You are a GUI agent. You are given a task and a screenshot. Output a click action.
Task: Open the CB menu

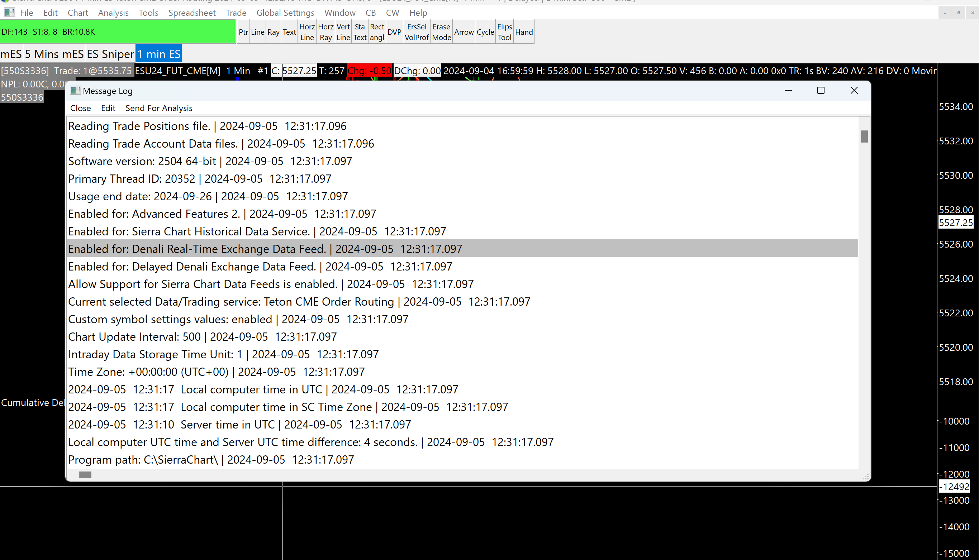point(371,13)
